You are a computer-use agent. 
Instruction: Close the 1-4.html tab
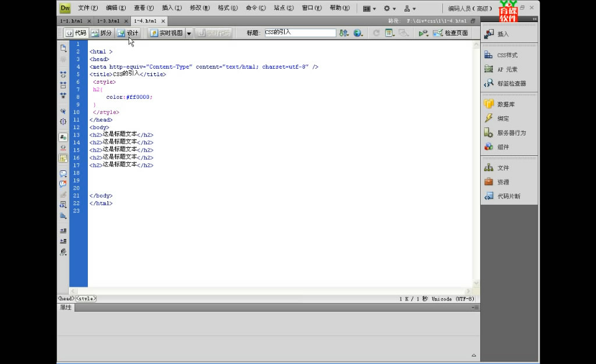click(x=163, y=22)
